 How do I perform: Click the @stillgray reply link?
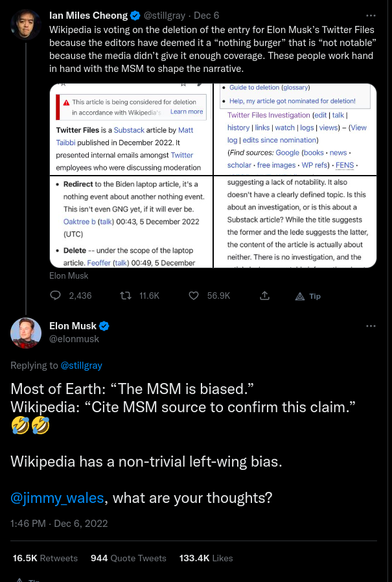click(x=81, y=366)
